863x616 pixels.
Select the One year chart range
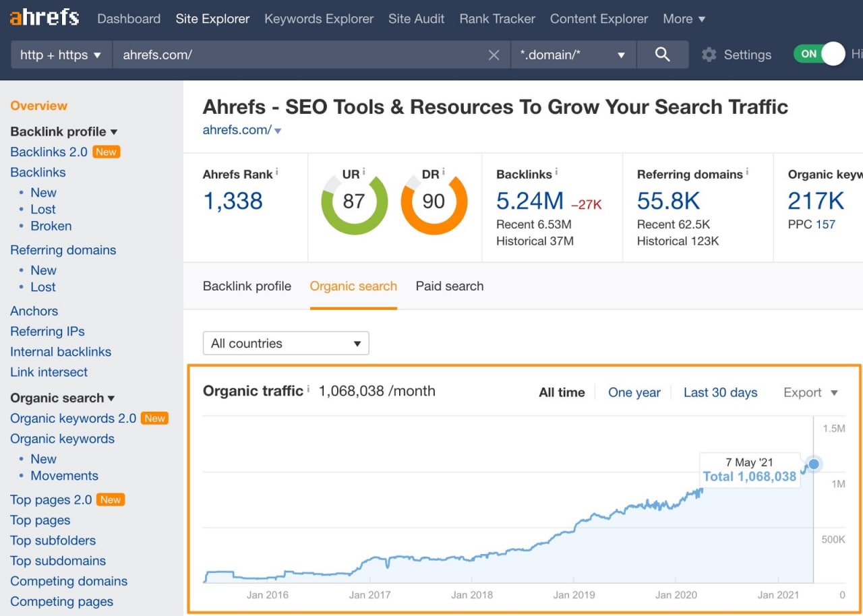(x=634, y=392)
